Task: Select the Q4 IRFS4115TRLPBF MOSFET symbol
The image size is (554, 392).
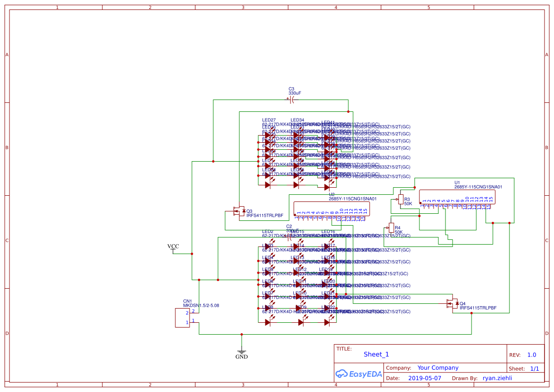Action: click(x=452, y=302)
